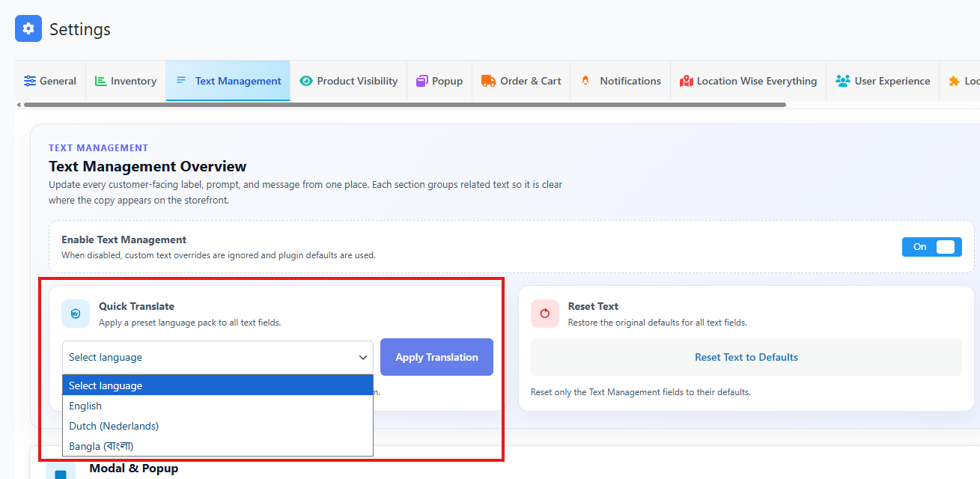The image size is (980, 479).
Task: Switch to the Inventory tab
Action: point(126,81)
